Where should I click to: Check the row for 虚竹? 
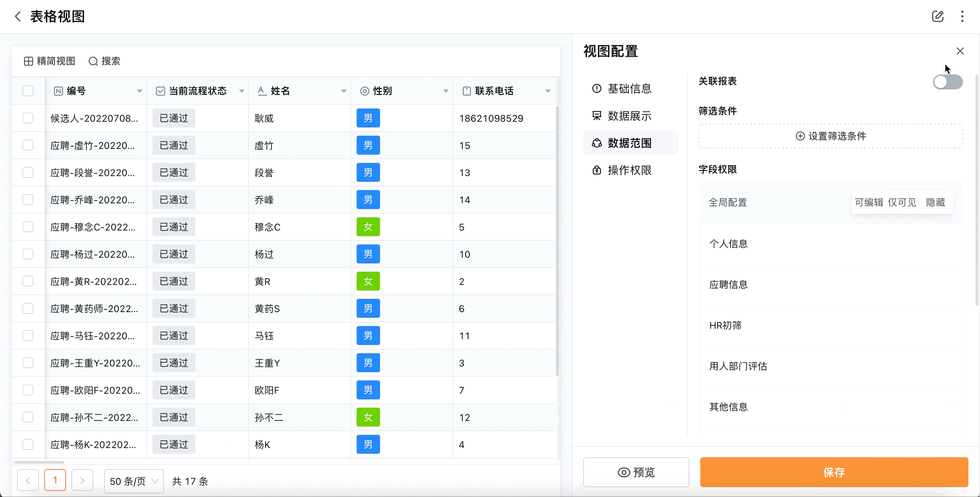28,145
